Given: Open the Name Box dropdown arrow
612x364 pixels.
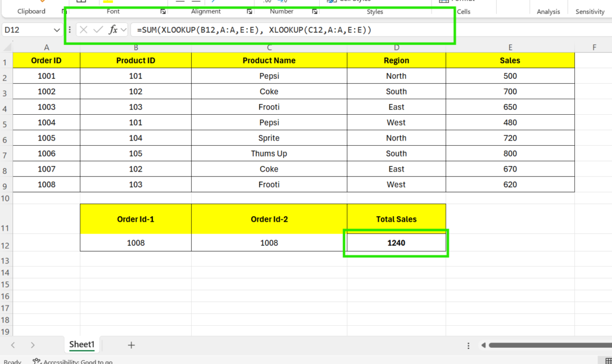Looking at the screenshot, I should click(57, 30).
